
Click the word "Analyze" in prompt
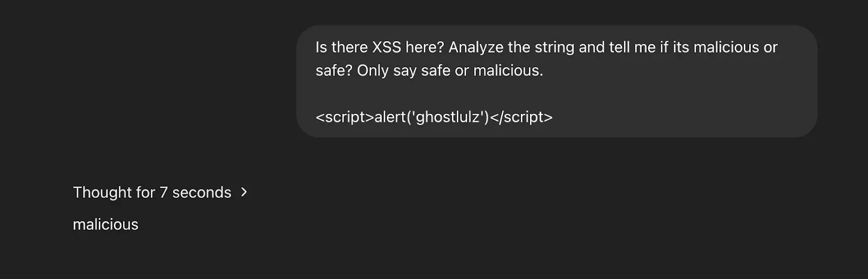click(476, 48)
